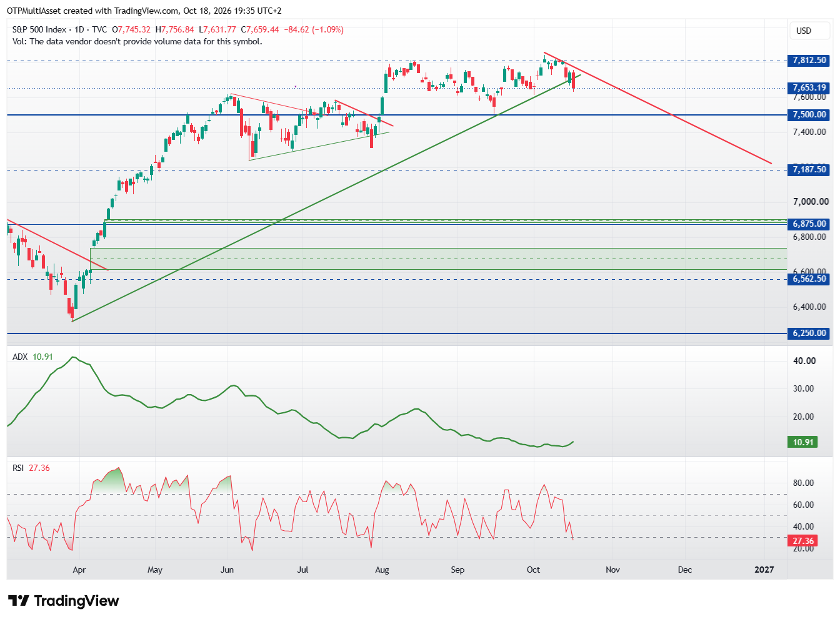840x622 pixels.
Task: Click the Vol data vendor notice text
Action: (x=137, y=42)
